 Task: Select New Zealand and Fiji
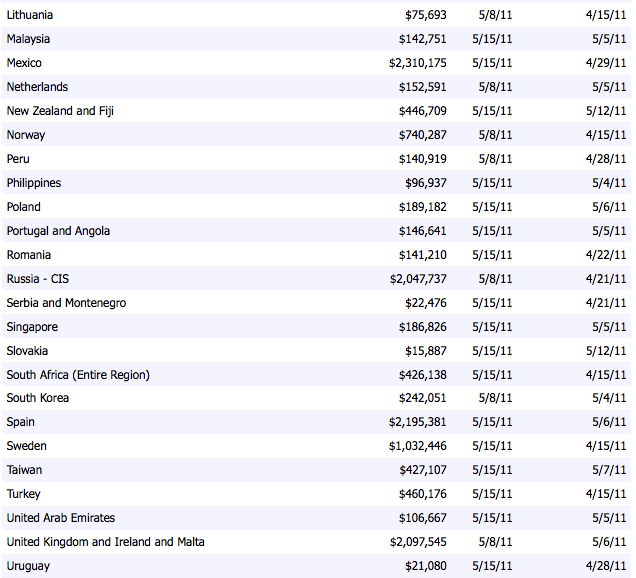tap(60, 111)
